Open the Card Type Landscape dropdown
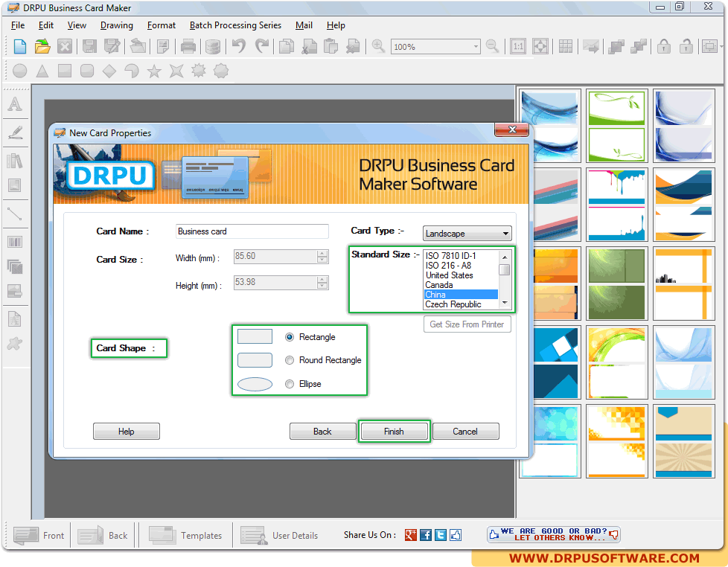 (x=467, y=234)
